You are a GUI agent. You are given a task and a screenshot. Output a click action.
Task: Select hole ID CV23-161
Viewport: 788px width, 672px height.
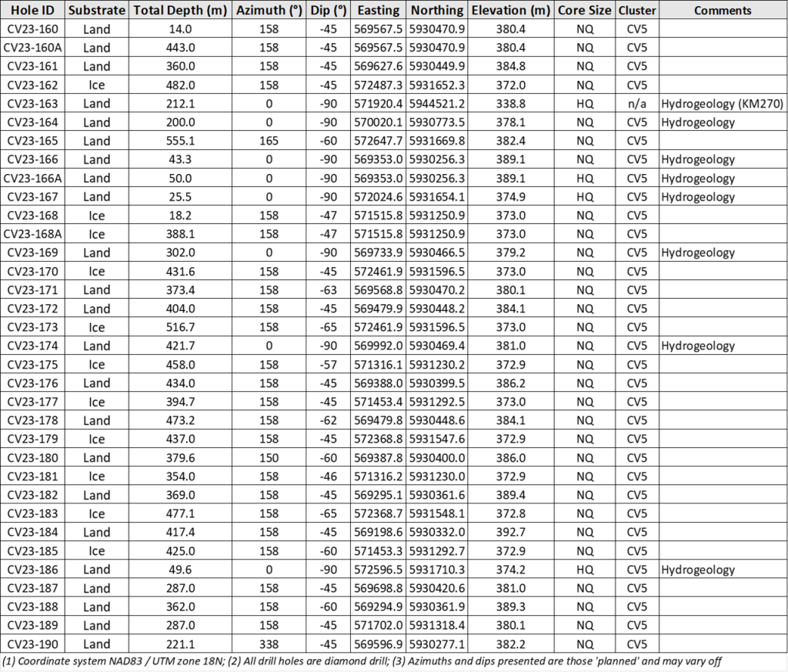[x=32, y=66]
